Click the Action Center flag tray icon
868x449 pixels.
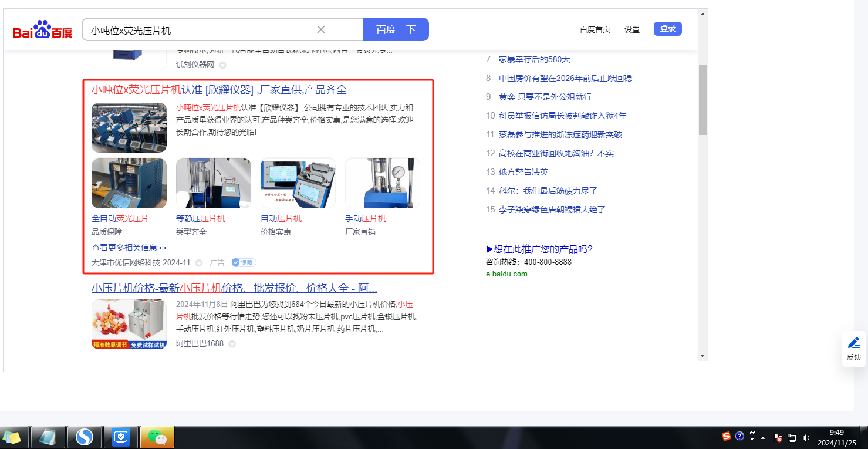pos(778,438)
